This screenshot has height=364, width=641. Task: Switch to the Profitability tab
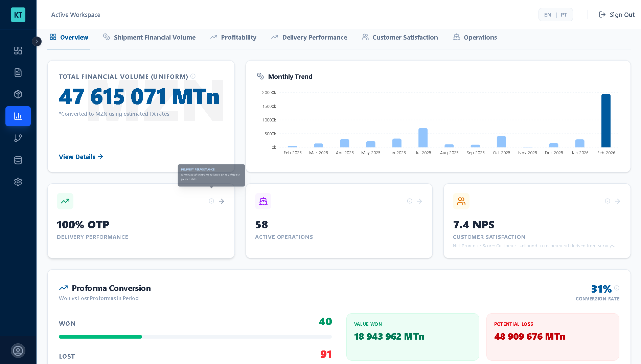click(x=238, y=37)
